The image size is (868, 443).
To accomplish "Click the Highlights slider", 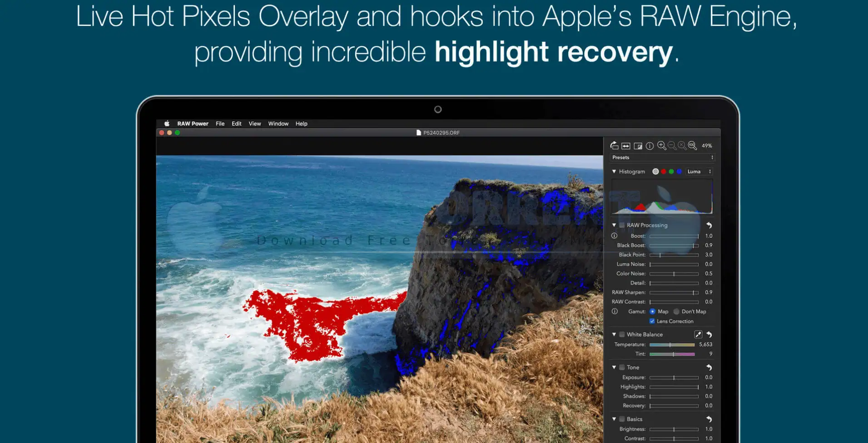I will click(674, 387).
